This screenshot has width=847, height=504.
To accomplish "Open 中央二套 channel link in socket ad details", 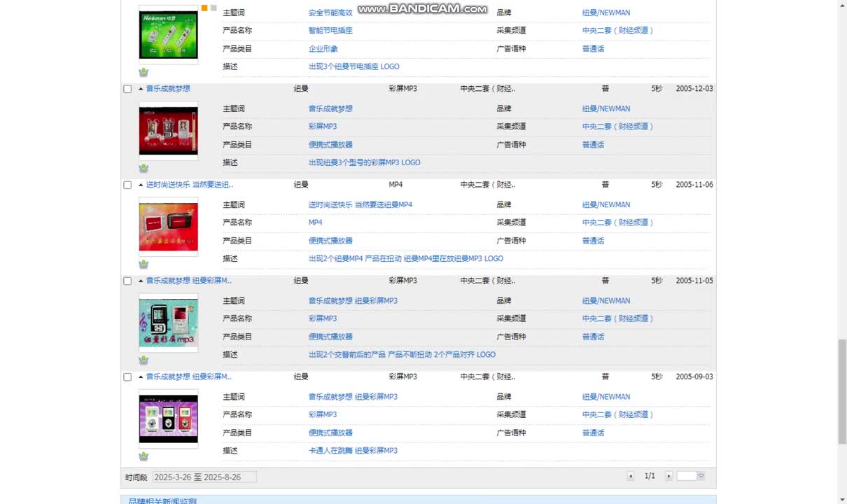I will [617, 31].
